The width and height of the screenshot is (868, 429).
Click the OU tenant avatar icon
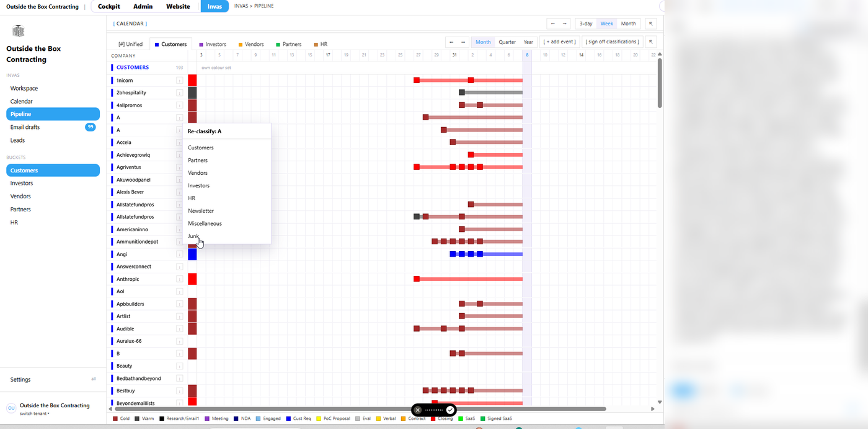(x=11, y=408)
